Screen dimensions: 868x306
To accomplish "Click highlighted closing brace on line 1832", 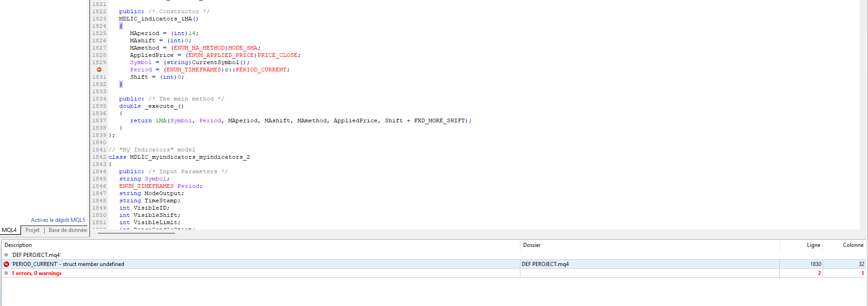I will 121,84.
